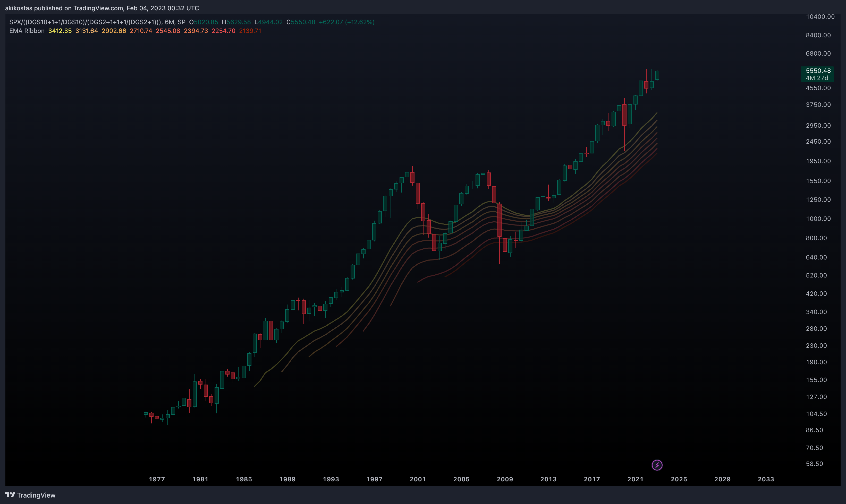Click the 280.00 price scale label
846x504 pixels.
[816, 329]
